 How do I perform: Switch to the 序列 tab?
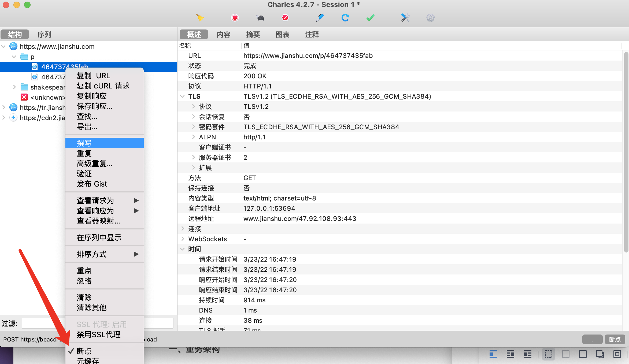44,34
